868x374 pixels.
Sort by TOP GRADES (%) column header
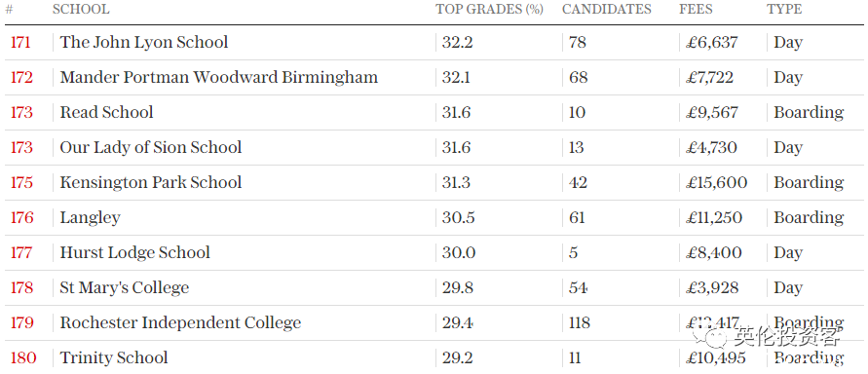coord(489,10)
